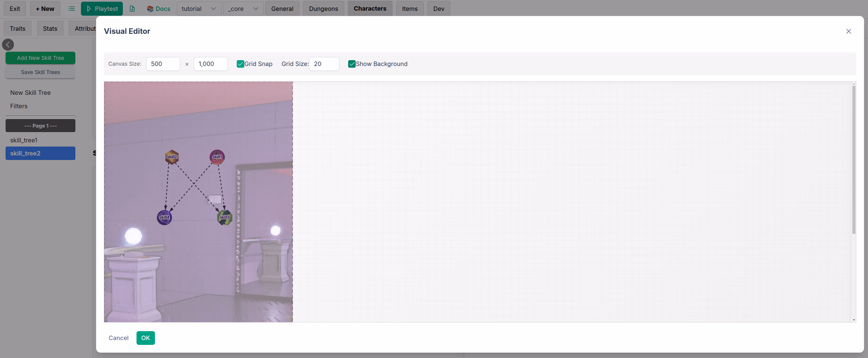Click Cancel in the Visual Editor
The height and width of the screenshot is (358, 868).
click(x=118, y=338)
